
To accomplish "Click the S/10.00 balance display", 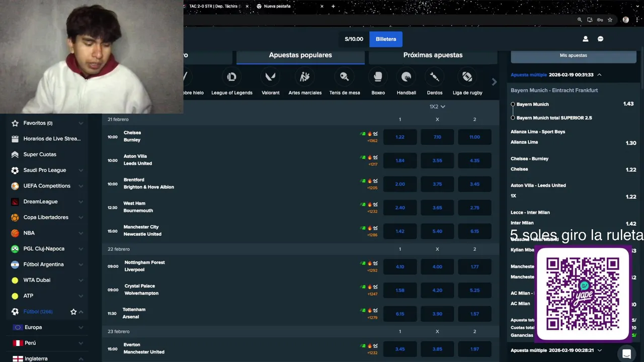I will click(354, 39).
